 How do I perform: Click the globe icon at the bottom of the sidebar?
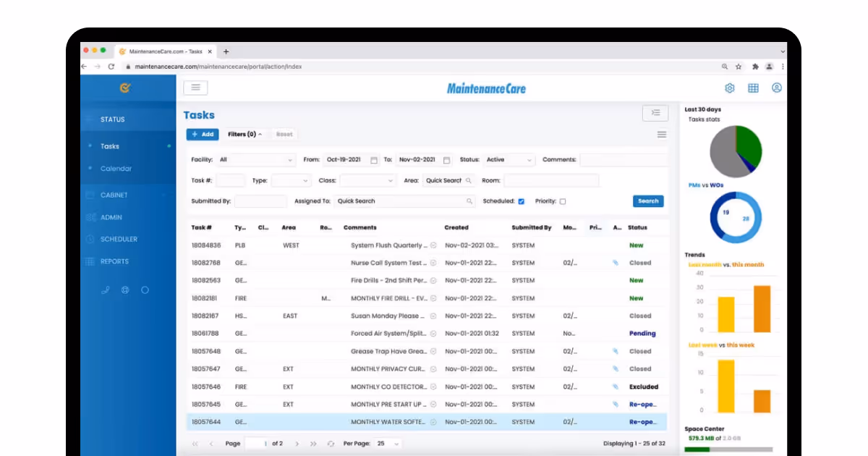point(125,290)
